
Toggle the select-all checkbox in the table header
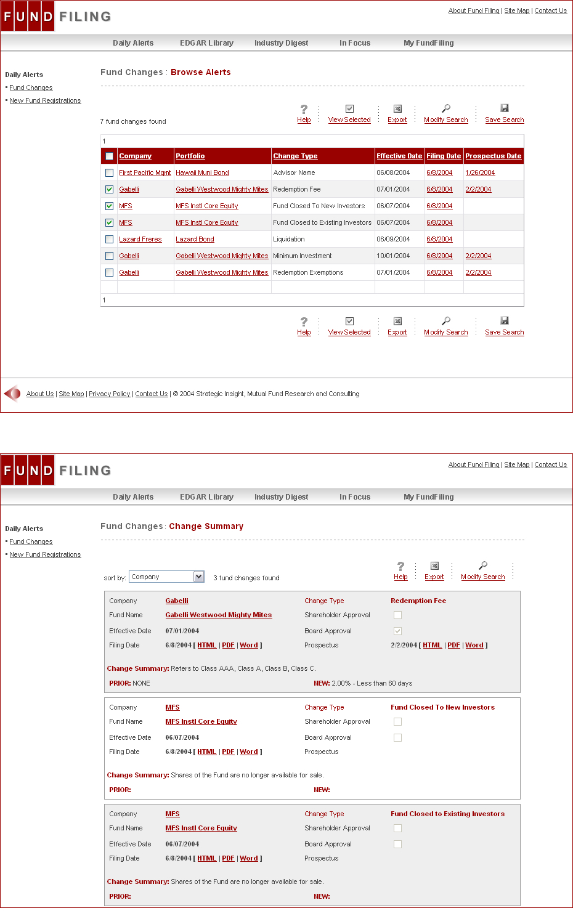coord(109,156)
